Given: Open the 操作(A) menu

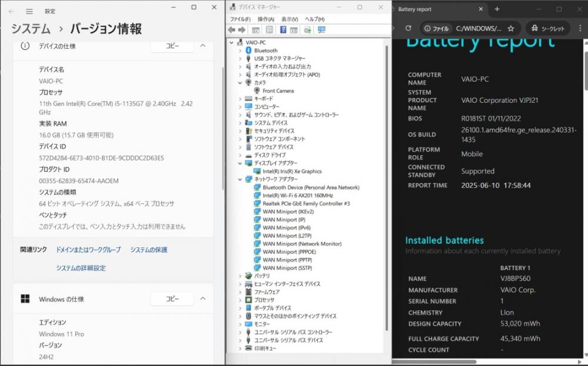Looking at the screenshot, I should pyautogui.click(x=266, y=19).
